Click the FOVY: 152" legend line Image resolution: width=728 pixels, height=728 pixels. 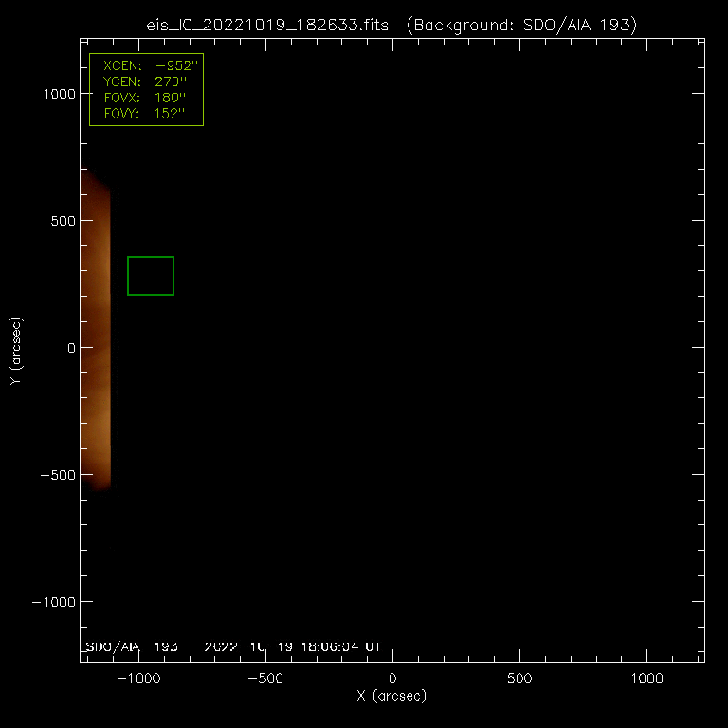point(144,114)
